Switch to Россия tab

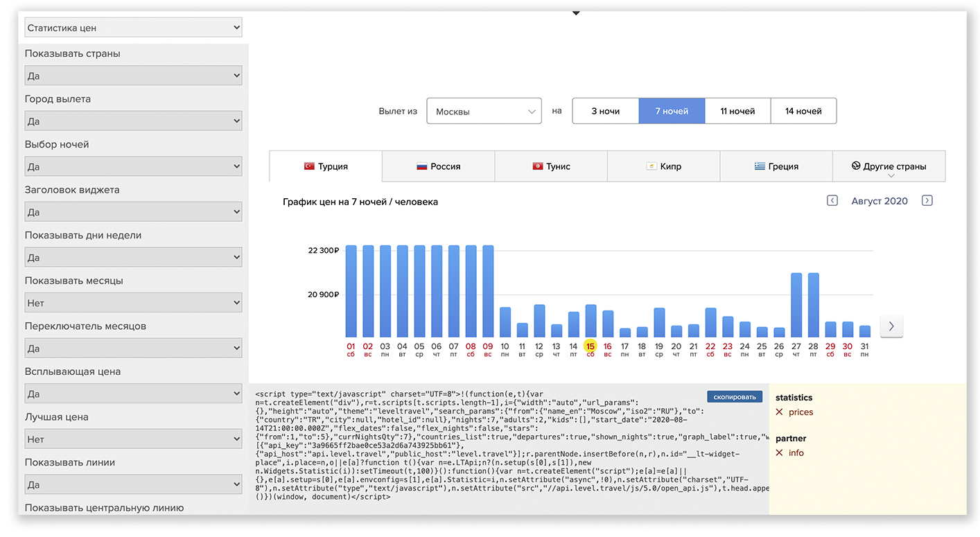(438, 166)
